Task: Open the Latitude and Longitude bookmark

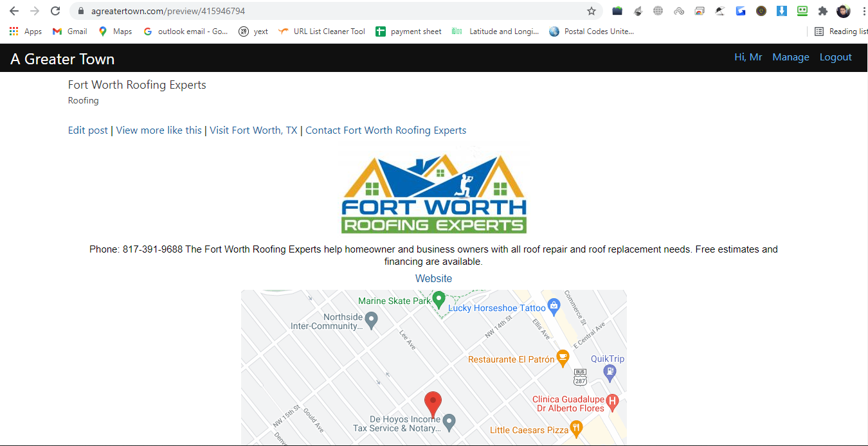Action: 496,31
